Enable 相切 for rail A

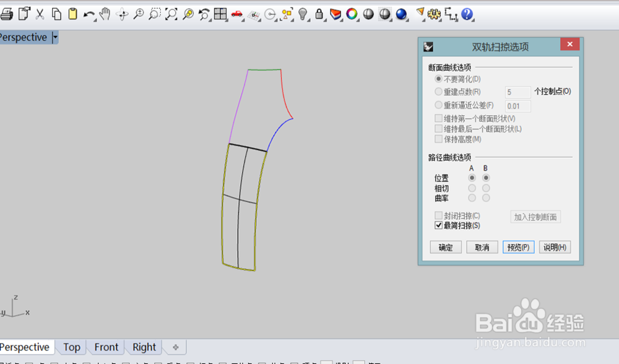tap(471, 188)
